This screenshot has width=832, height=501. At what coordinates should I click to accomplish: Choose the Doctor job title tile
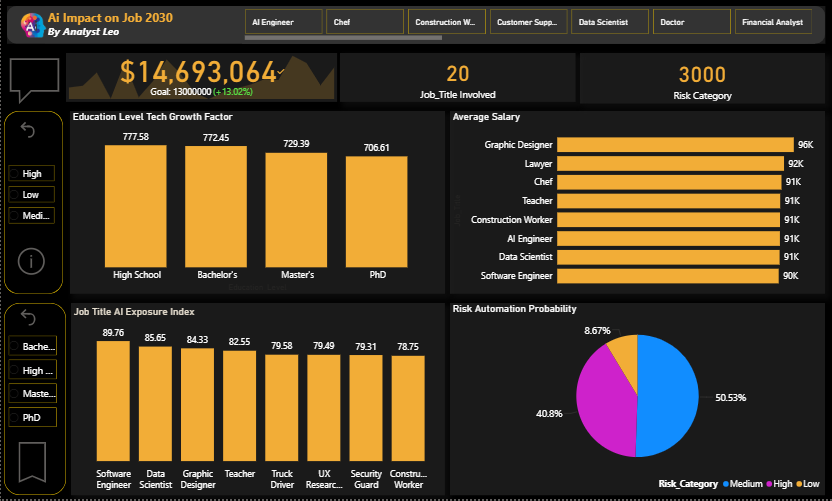[x=692, y=22]
